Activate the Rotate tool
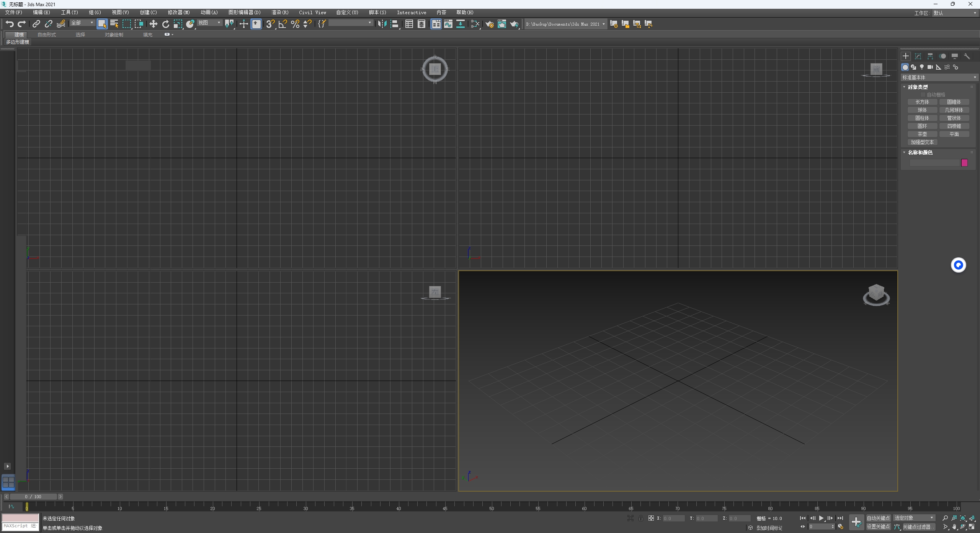The height and width of the screenshot is (533, 980). click(x=165, y=24)
